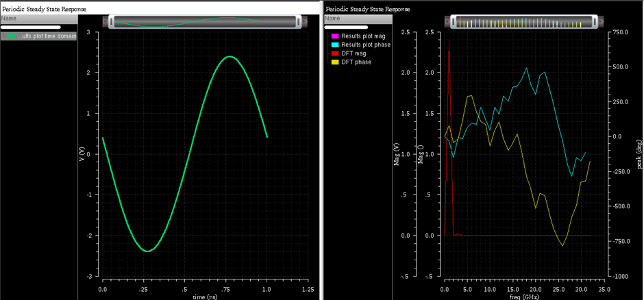644x300 pixels.
Task: Click the Name header in right legend
Action: 332,18
